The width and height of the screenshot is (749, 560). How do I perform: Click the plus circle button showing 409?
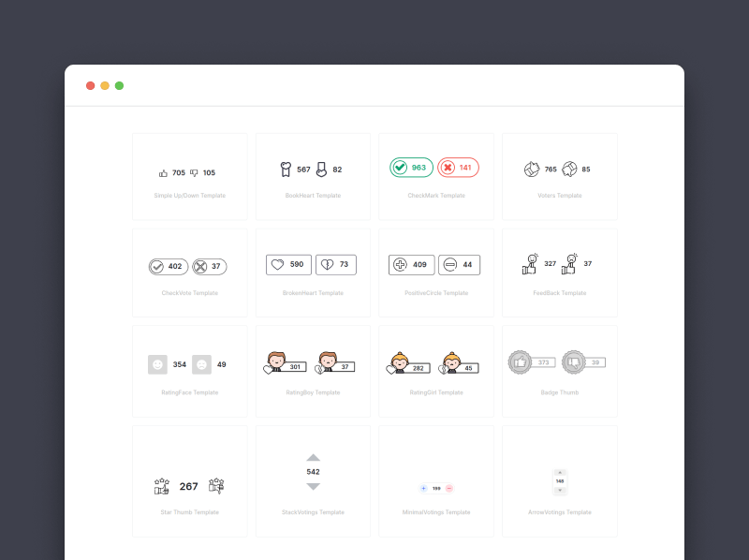click(x=412, y=265)
